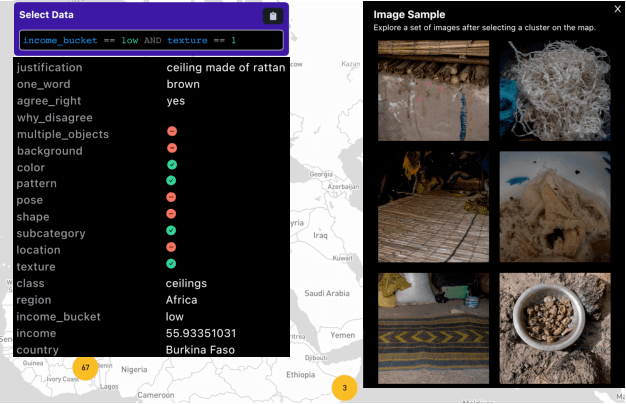Click the red minus icon for multiple_objects
The width and height of the screenshot is (626, 404).
click(x=171, y=132)
